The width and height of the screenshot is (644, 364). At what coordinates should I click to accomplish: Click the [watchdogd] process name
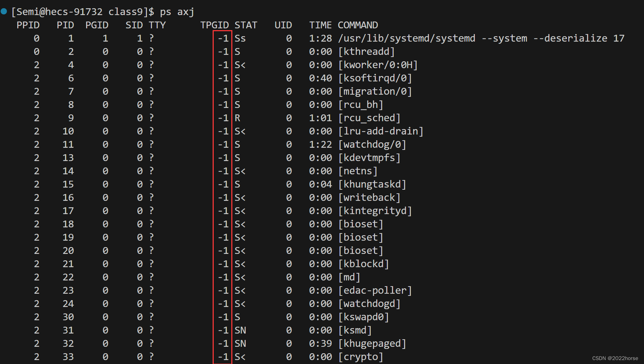369,304
